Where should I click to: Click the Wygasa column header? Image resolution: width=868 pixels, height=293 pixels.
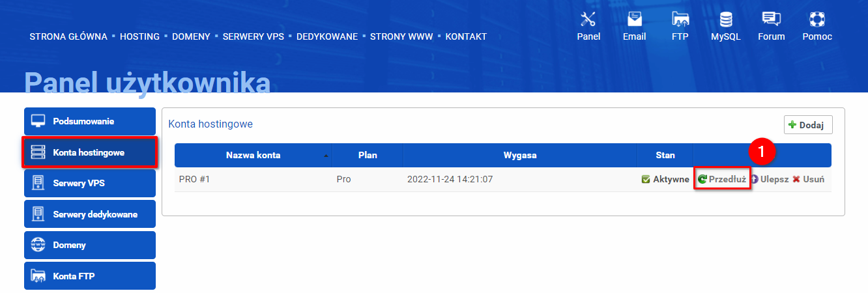520,156
